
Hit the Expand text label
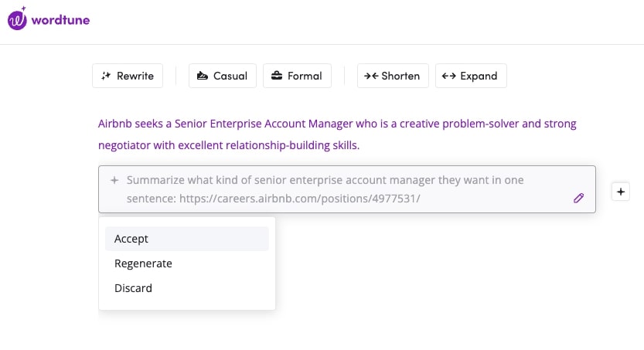click(479, 76)
